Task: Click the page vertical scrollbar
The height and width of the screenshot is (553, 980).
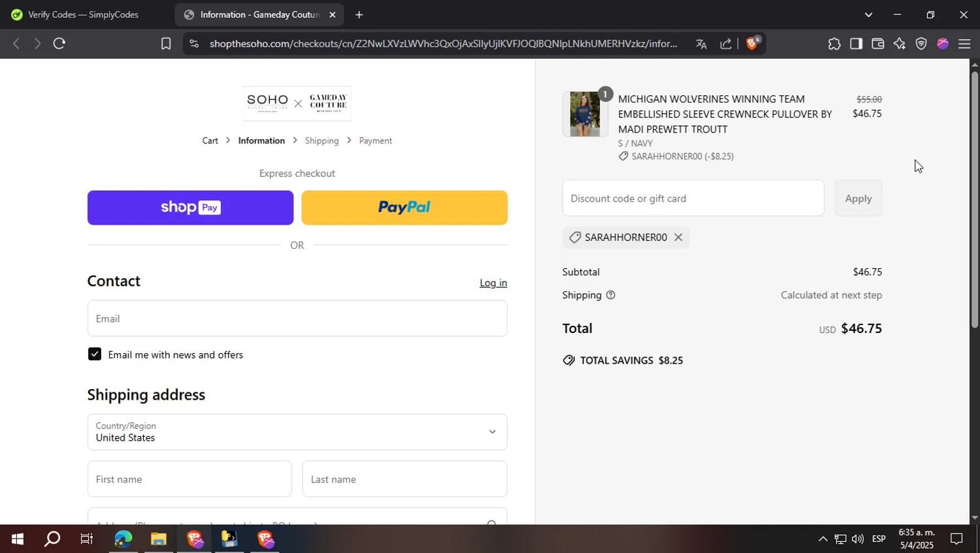Action: click(975, 199)
